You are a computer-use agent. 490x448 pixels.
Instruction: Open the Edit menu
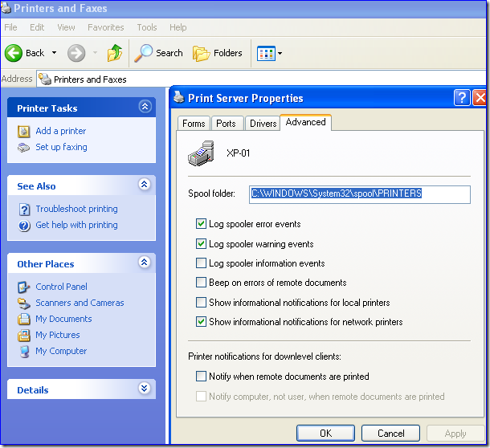[37, 27]
